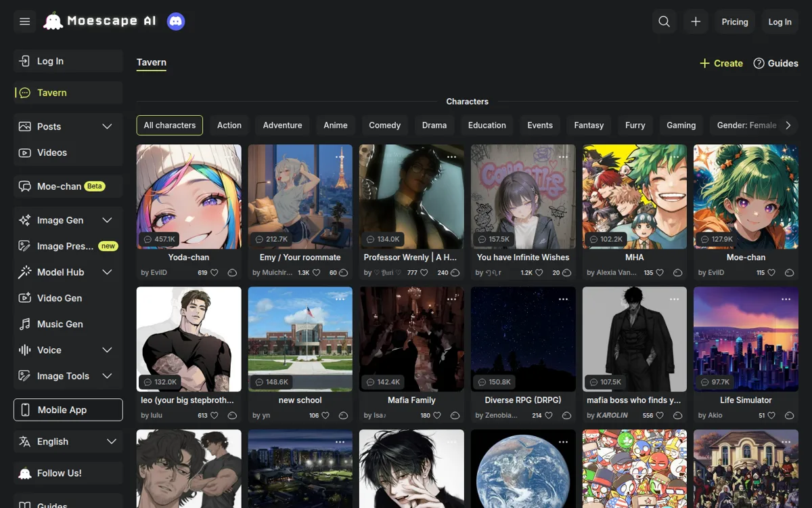Image resolution: width=812 pixels, height=508 pixels.
Task: Open the hamburger menu in the header
Action: pyautogui.click(x=25, y=22)
